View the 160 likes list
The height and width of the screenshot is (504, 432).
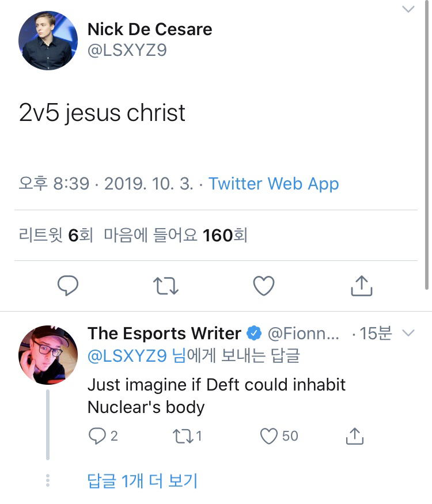click(x=175, y=235)
